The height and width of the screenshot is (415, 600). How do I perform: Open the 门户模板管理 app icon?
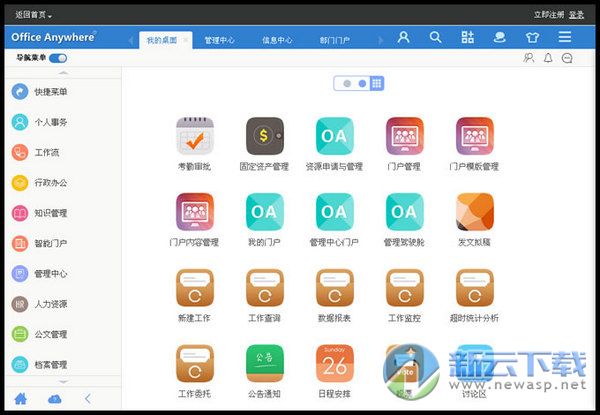(x=474, y=136)
